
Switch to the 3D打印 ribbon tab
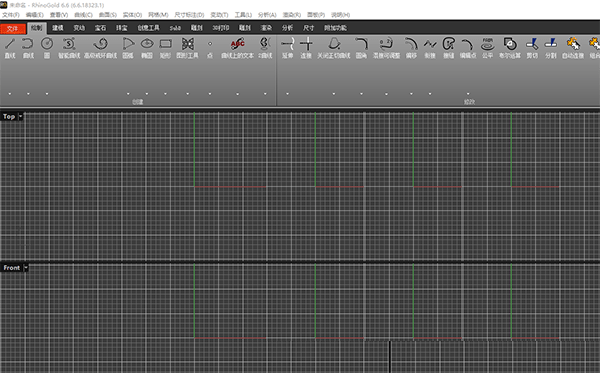[x=221, y=28]
